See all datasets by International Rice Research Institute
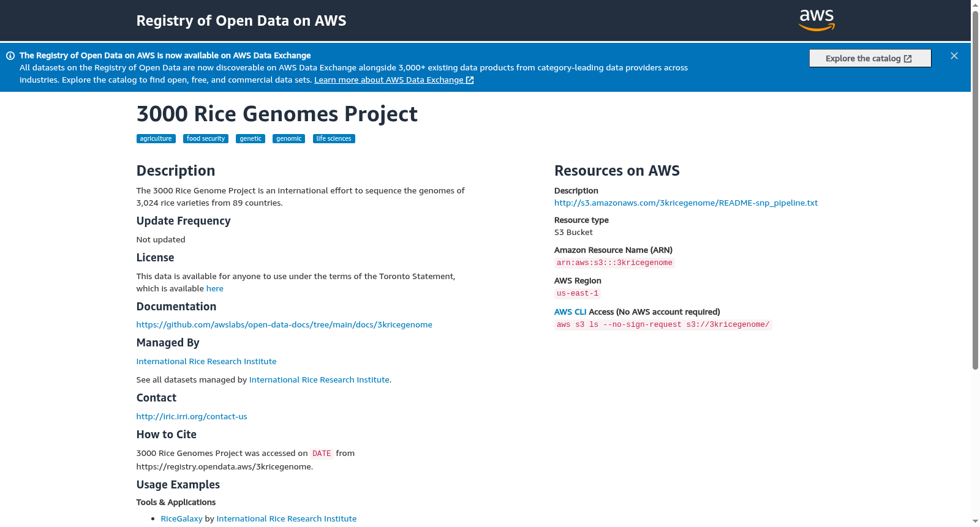The image size is (980, 527). click(319, 380)
